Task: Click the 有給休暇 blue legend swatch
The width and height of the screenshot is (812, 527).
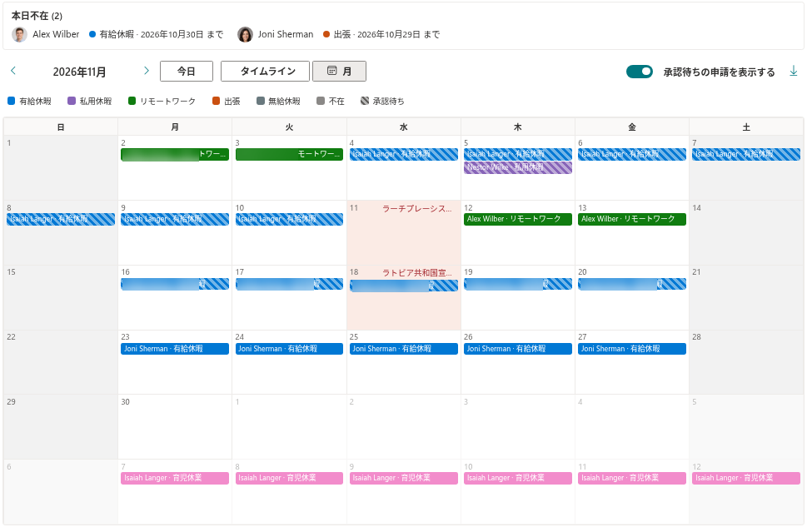Action: 12,101
